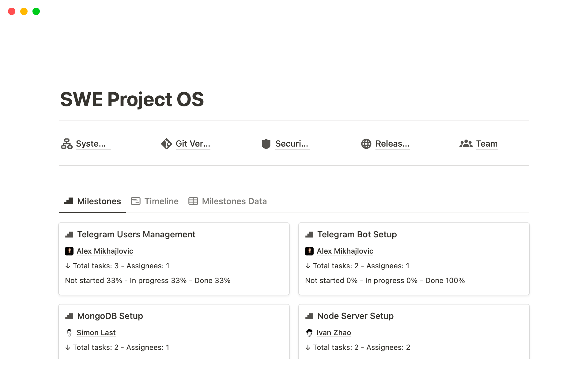This screenshot has height=368, width=588.
Task: Click the Release globe icon
Action: (x=366, y=144)
